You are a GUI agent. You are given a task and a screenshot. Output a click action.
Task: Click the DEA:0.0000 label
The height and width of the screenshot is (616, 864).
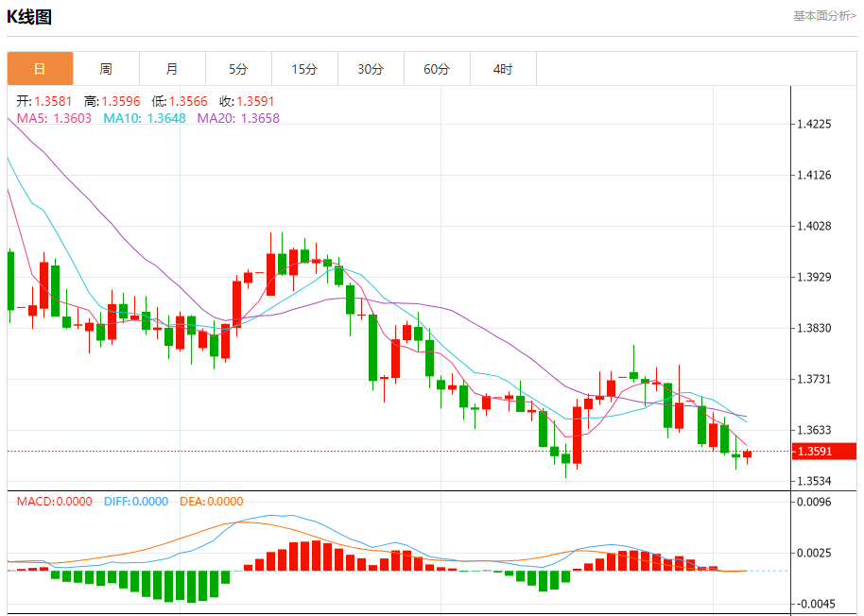pyautogui.click(x=211, y=502)
